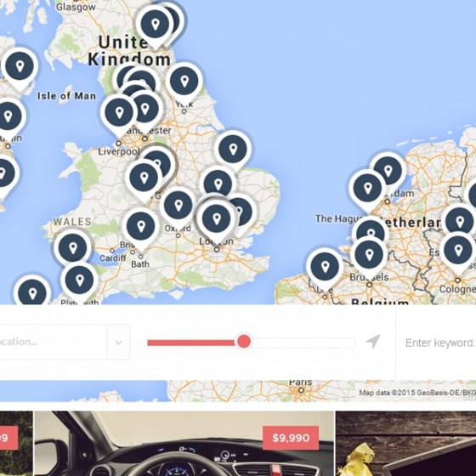Click the pin near Lille in France
Viewport: 476px width, 476px height.
325,268
